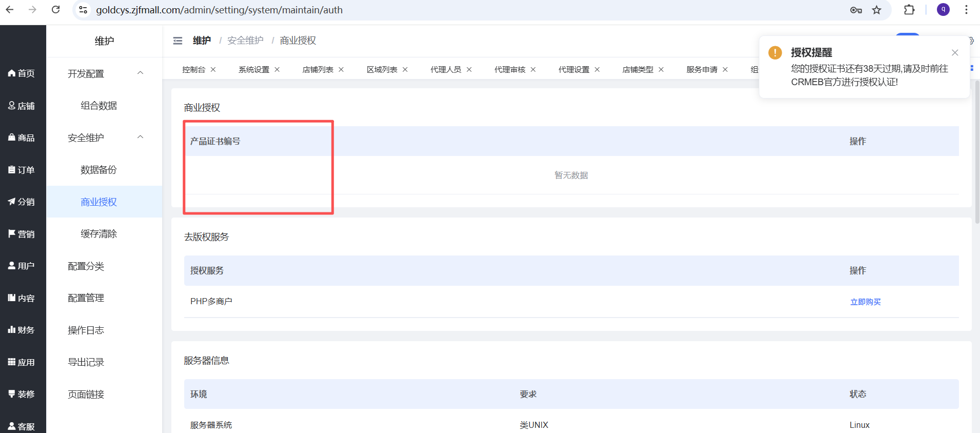Close the 店铺列表 tab

341,69
